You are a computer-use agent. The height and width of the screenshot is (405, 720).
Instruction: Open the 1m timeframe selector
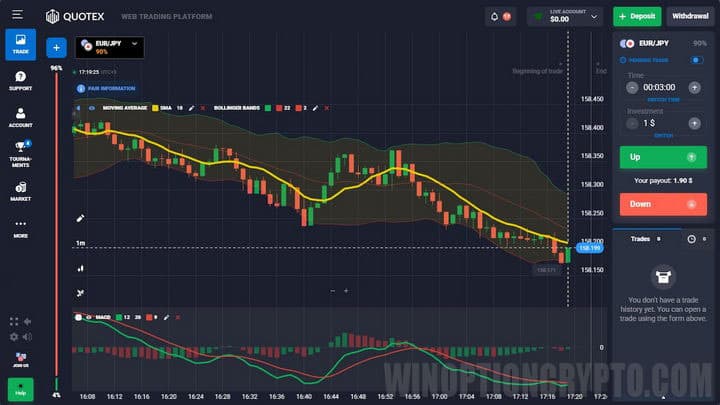[x=80, y=243]
